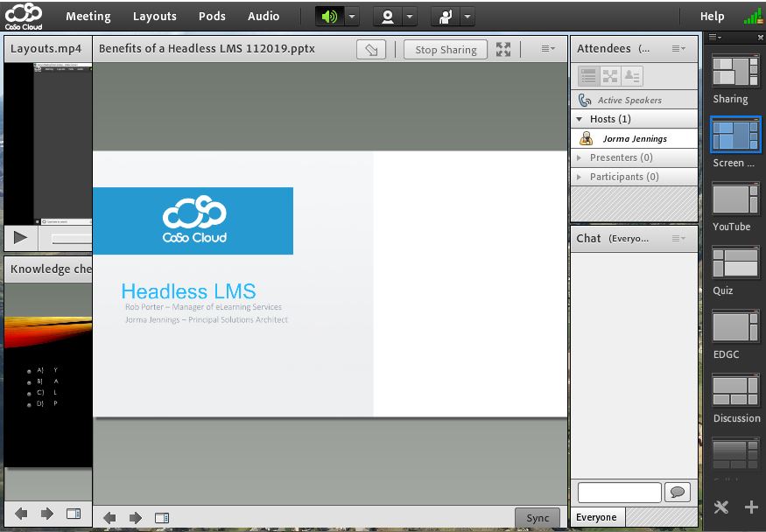The image size is (766, 532).
Task: Open the Chat pod options menu
Action: point(678,239)
